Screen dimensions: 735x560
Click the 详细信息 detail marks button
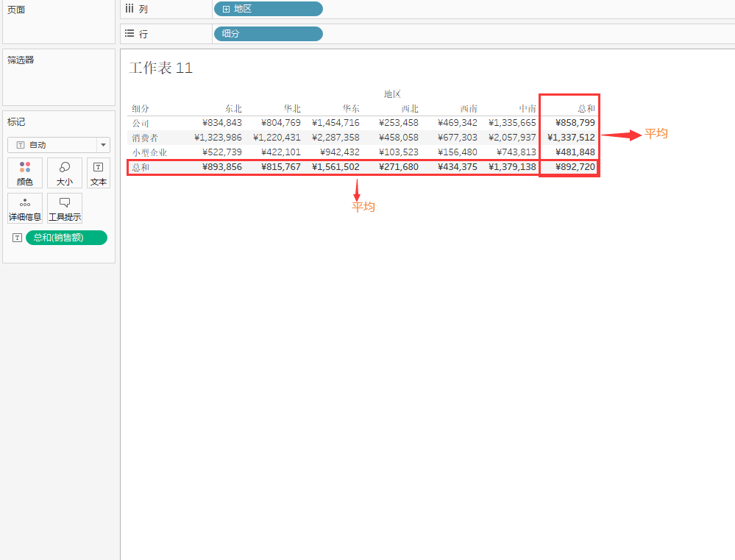tap(25, 208)
